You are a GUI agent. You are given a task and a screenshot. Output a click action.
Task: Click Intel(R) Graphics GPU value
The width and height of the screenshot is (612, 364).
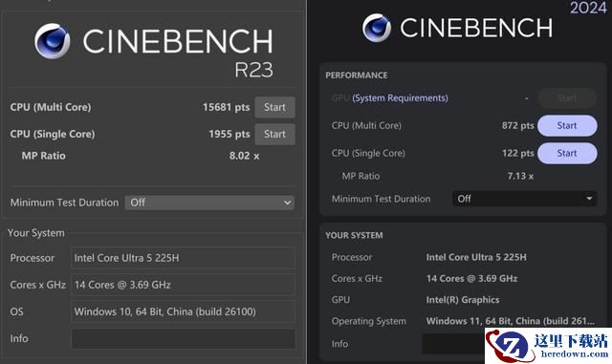click(x=463, y=300)
